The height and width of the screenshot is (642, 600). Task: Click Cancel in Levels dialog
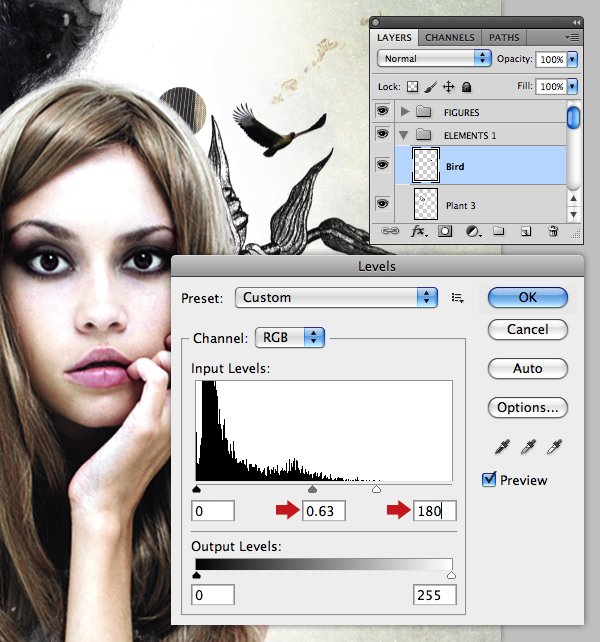[528, 330]
